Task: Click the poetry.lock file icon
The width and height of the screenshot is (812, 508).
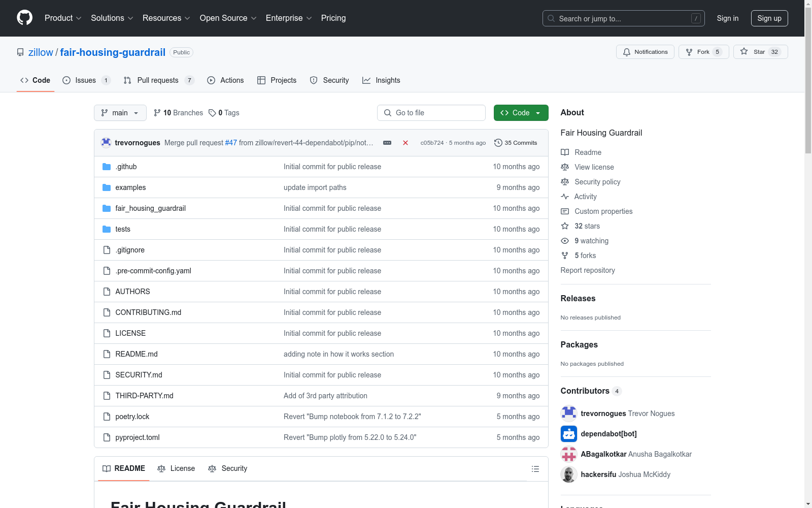Action: pyautogui.click(x=107, y=417)
